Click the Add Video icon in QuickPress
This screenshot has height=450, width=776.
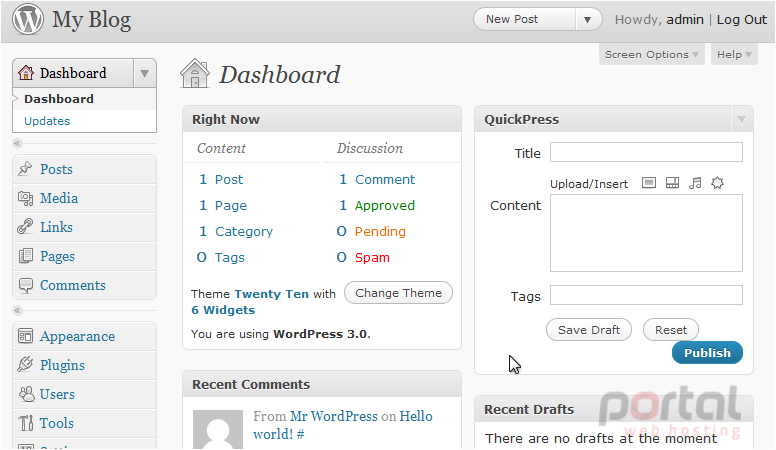tap(672, 183)
